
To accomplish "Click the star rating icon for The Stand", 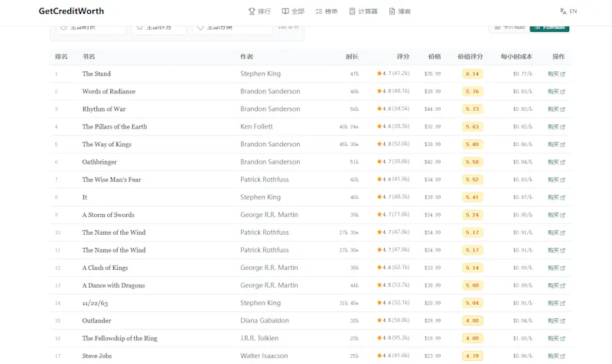I will click(x=379, y=73).
